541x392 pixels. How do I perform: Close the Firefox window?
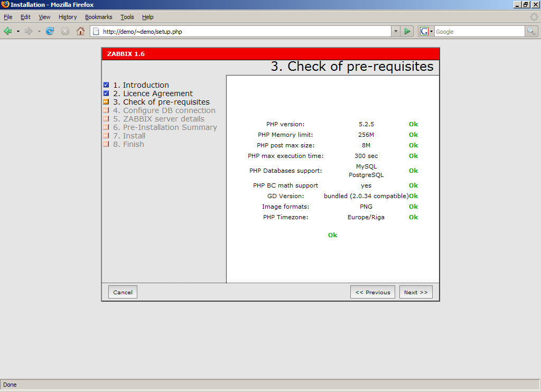(535, 4)
